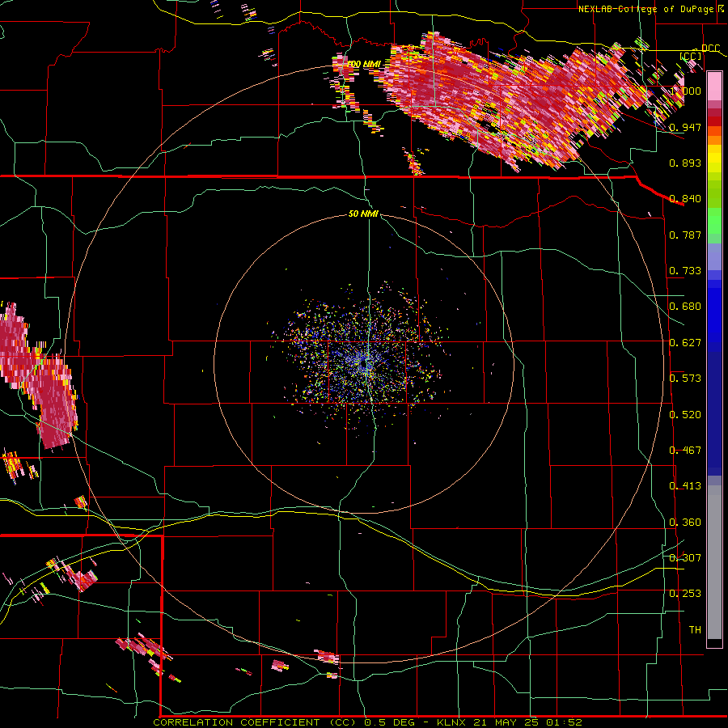Select the 0.253 color scale value
728x728 pixels.
tap(685, 594)
